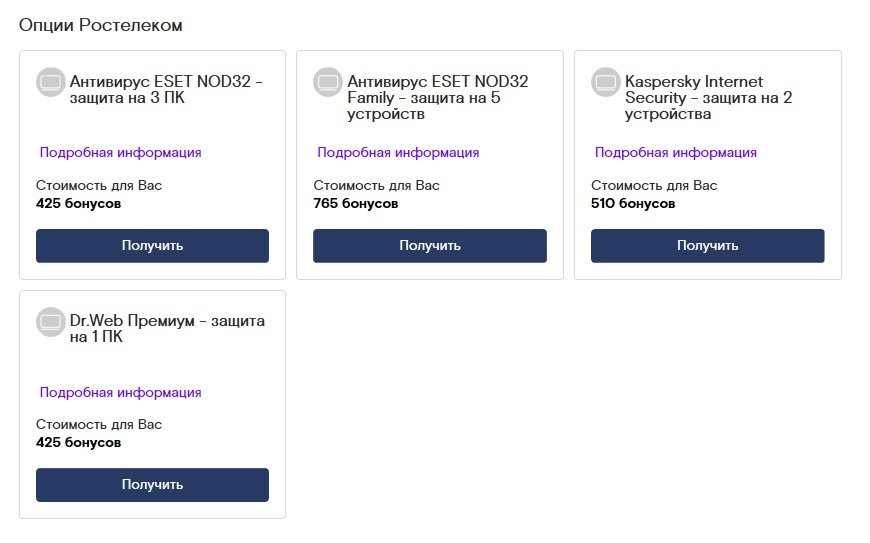Open Подробная информация for ESET NOD32 Family
The width and height of the screenshot is (870, 543).
click(x=398, y=153)
